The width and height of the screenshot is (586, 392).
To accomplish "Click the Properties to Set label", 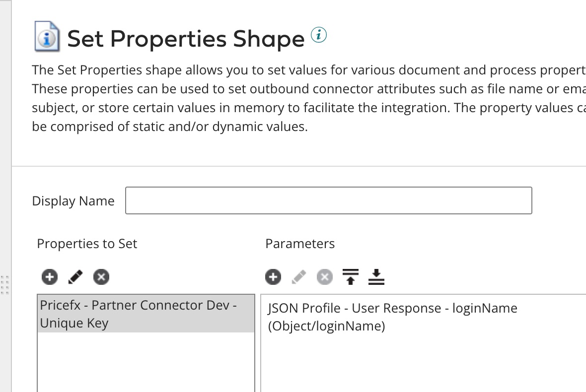I will point(87,244).
